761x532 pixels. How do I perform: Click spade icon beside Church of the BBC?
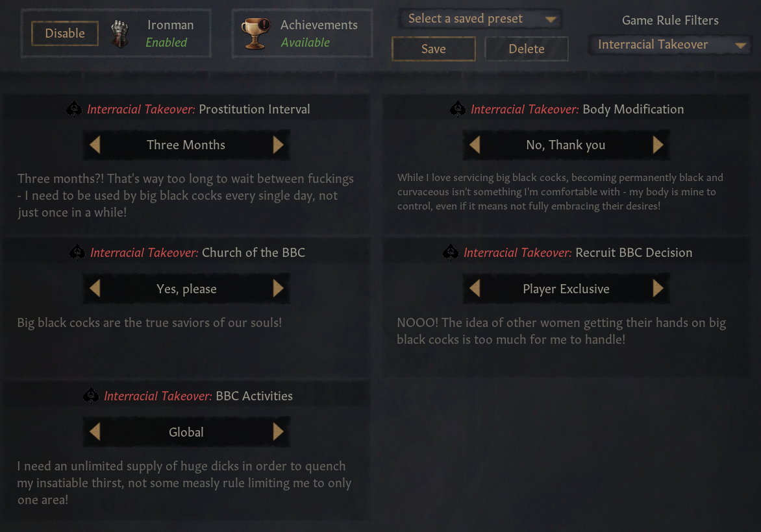click(77, 252)
